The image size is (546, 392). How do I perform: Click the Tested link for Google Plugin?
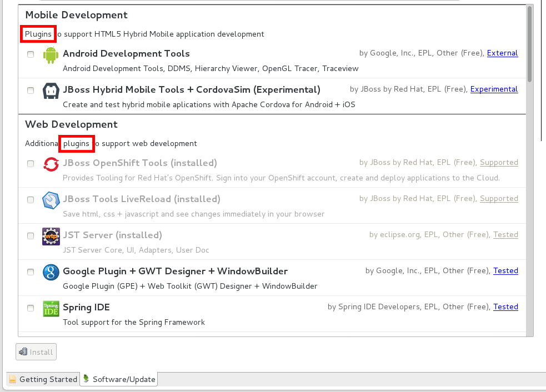[505, 271]
